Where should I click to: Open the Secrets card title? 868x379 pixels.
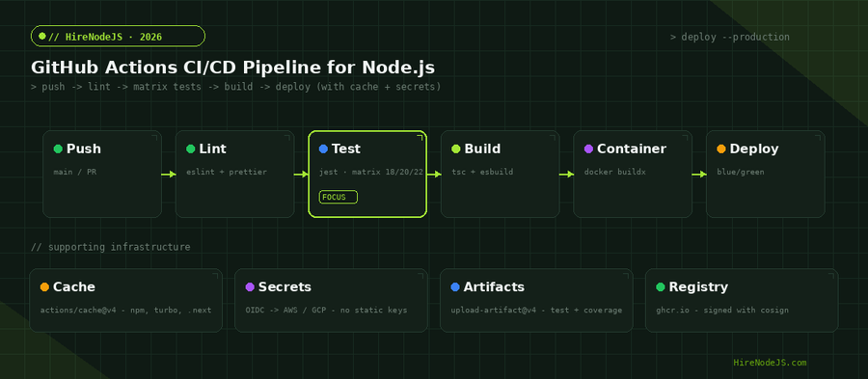[x=285, y=287]
